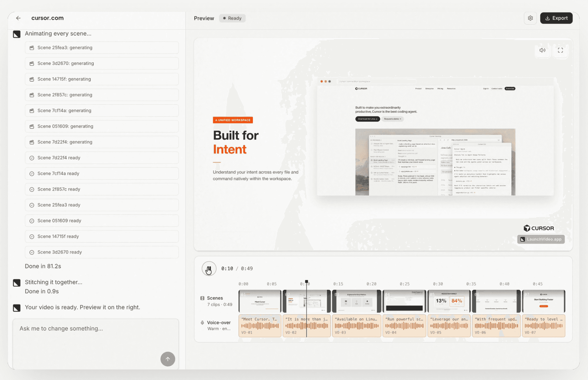The width and height of the screenshot is (588, 380).
Task: Click the agent icon beside 'Animating every scene...'
Action: pos(17,34)
